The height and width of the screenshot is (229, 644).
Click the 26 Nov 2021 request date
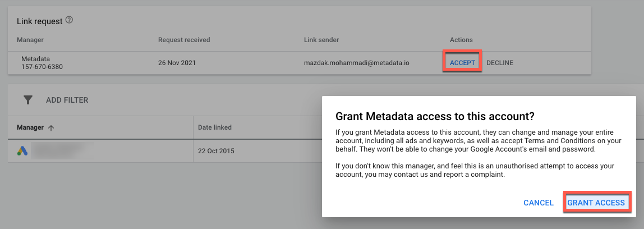177,63
